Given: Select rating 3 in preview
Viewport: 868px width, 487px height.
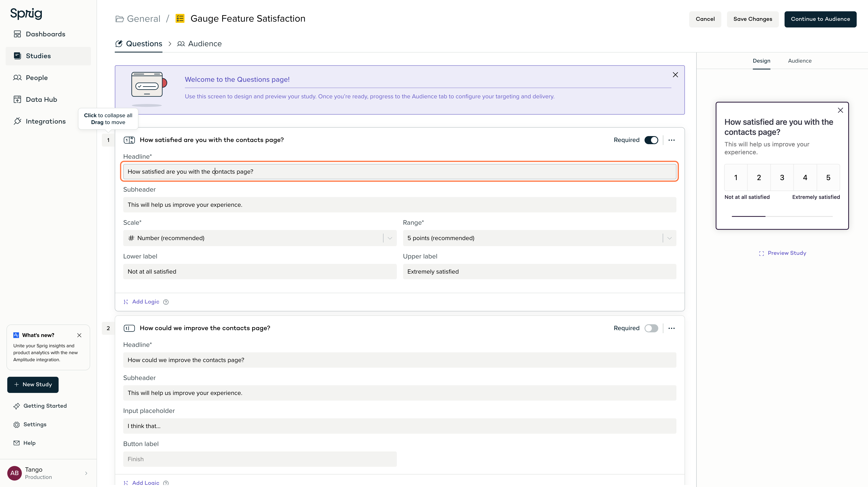Looking at the screenshot, I should tap(782, 178).
